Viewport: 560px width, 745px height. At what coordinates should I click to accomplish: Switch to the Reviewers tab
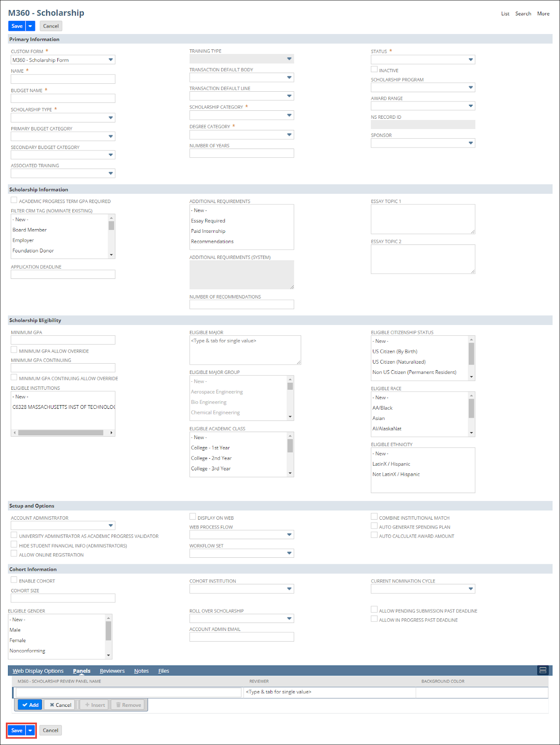(x=112, y=671)
